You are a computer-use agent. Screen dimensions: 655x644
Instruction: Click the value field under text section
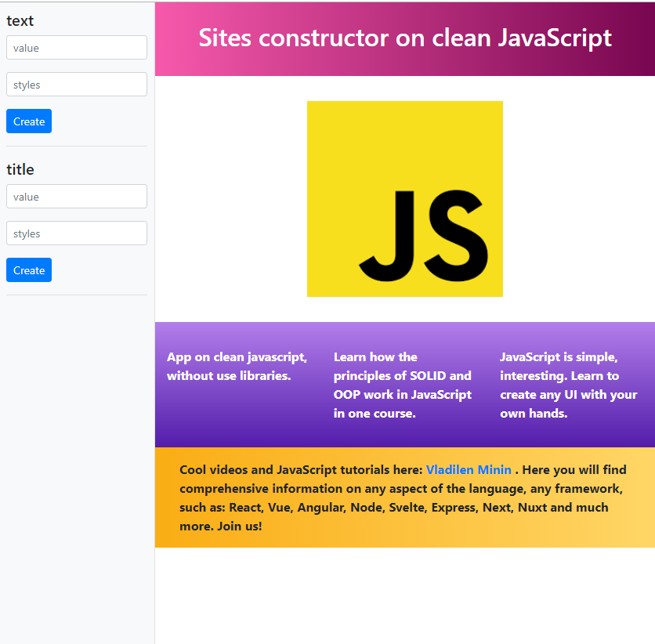tap(77, 48)
